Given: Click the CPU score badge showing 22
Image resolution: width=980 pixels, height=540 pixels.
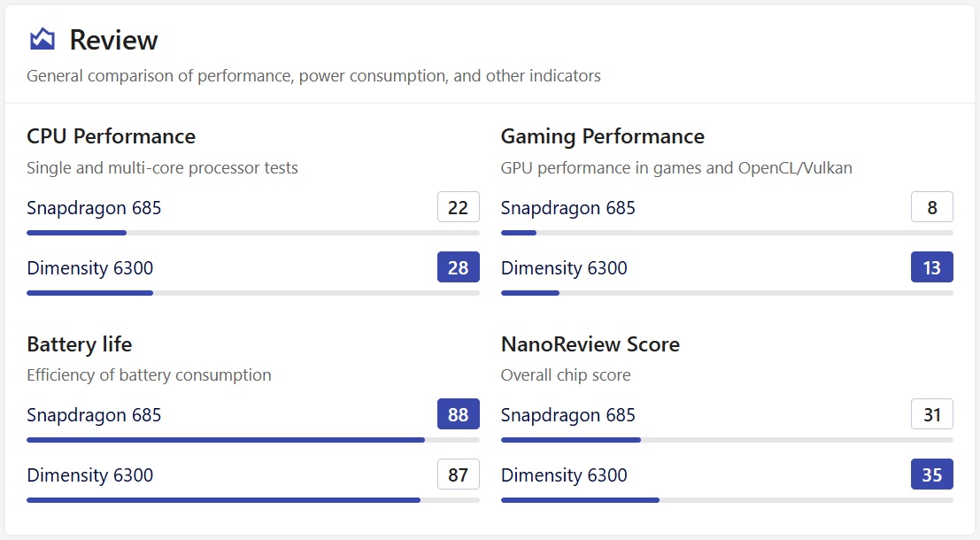Looking at the screenshot, I should point(458,207).
